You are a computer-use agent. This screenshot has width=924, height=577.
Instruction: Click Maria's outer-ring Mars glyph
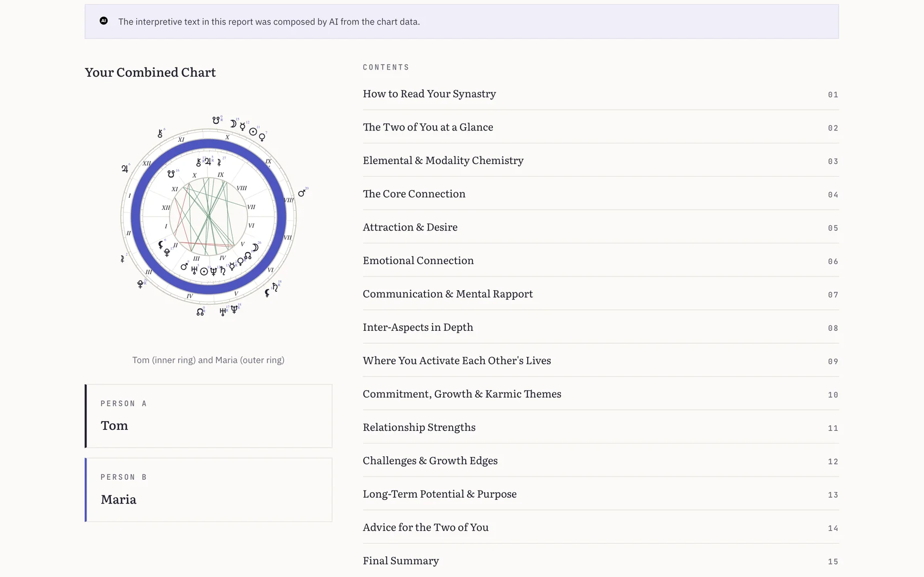(302, 193)
